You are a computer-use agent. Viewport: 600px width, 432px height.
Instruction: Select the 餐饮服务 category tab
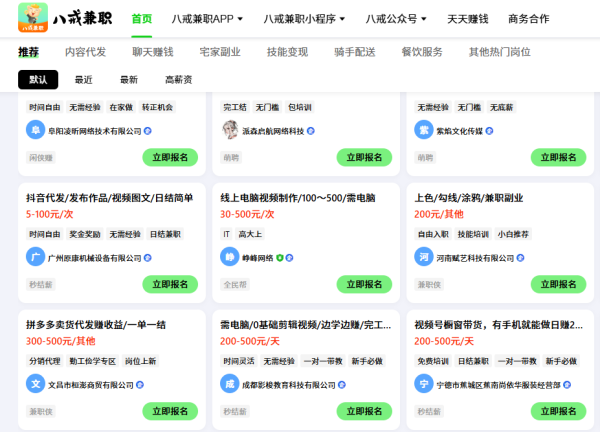[x=422, y=52]
